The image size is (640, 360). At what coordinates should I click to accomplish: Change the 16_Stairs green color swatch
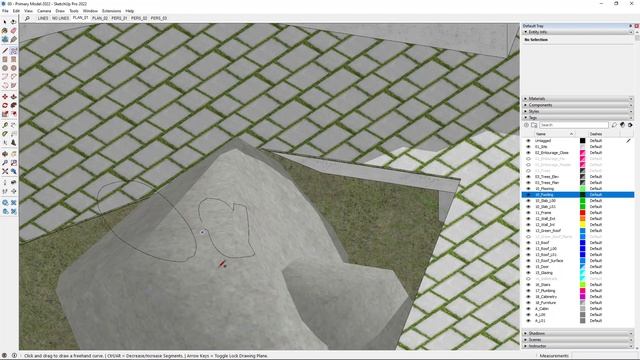[582, 284]
